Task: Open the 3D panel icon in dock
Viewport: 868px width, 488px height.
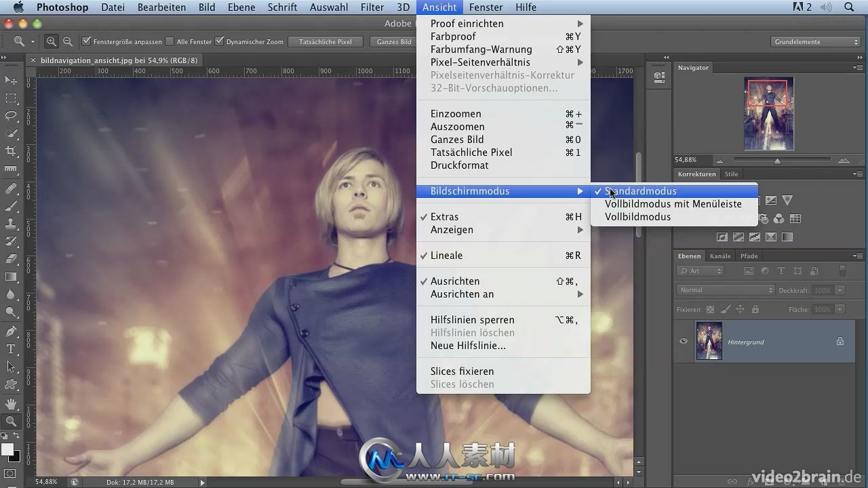Action: [x=659, y=77]
